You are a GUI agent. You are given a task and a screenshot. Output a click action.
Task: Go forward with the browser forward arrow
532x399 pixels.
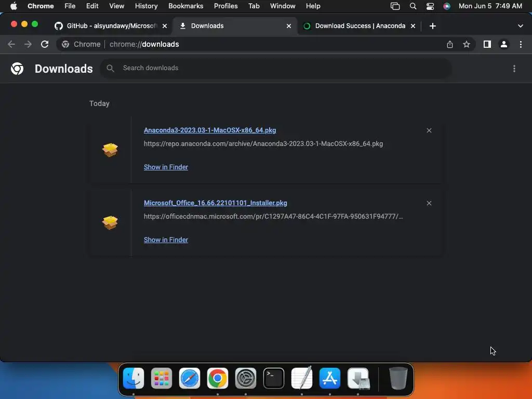(28, 44)
